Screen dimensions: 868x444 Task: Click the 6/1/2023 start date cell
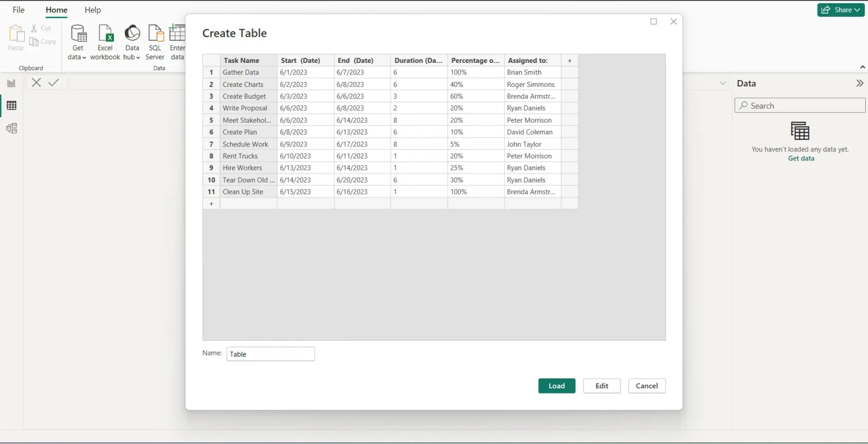pos(305,72)
